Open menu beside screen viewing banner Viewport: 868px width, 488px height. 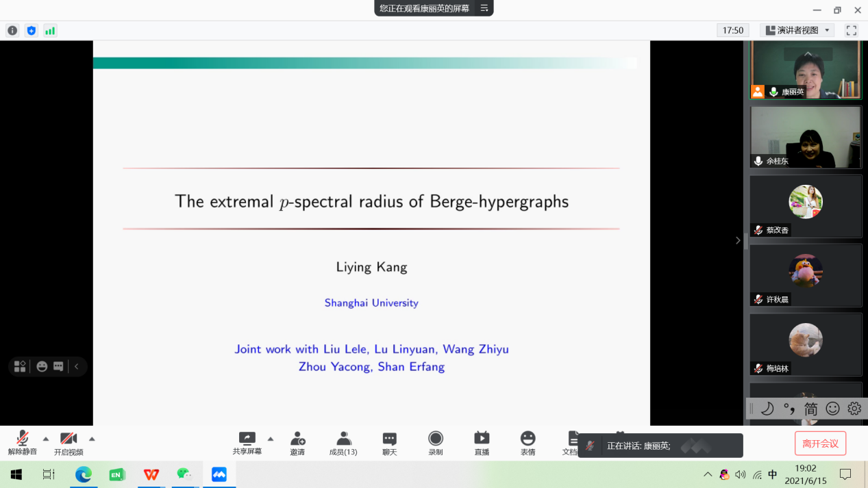[x=484, y=8]
